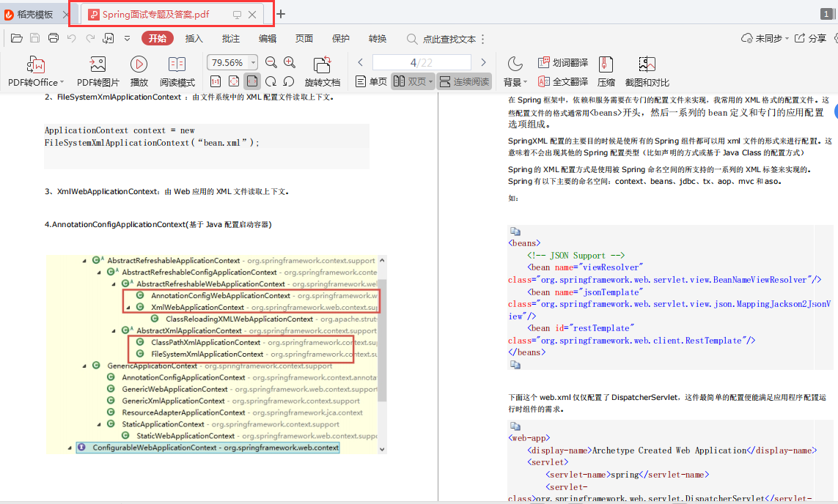Click 旋转文档 rotate document

click(323, 72)
